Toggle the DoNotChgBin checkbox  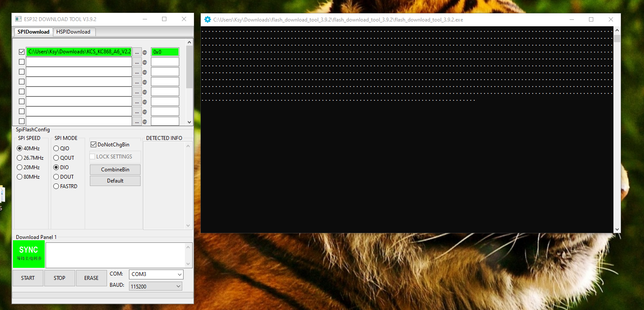[94, 145]
